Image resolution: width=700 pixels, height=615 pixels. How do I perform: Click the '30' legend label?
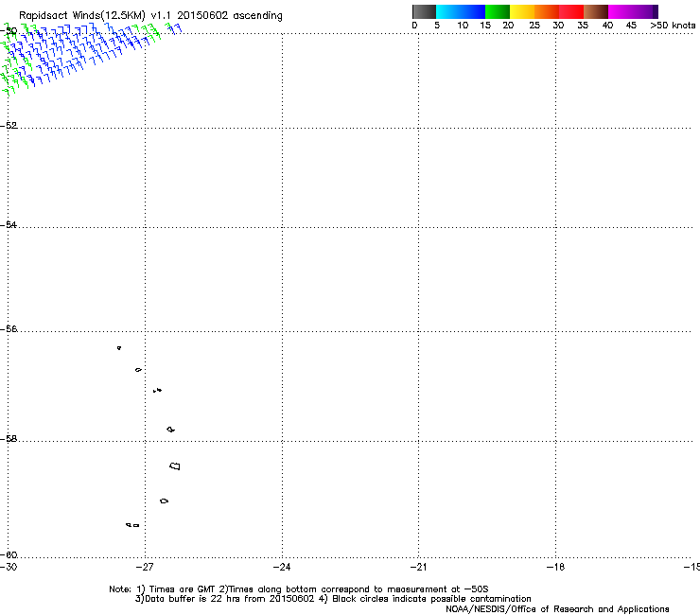click(558, 26)
